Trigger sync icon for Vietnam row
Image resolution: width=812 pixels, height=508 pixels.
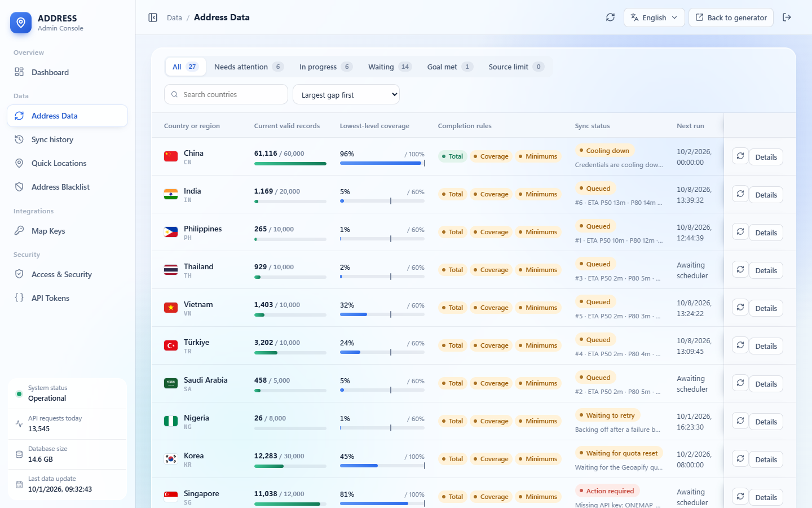pyautogui.click(x=740, y=308)
